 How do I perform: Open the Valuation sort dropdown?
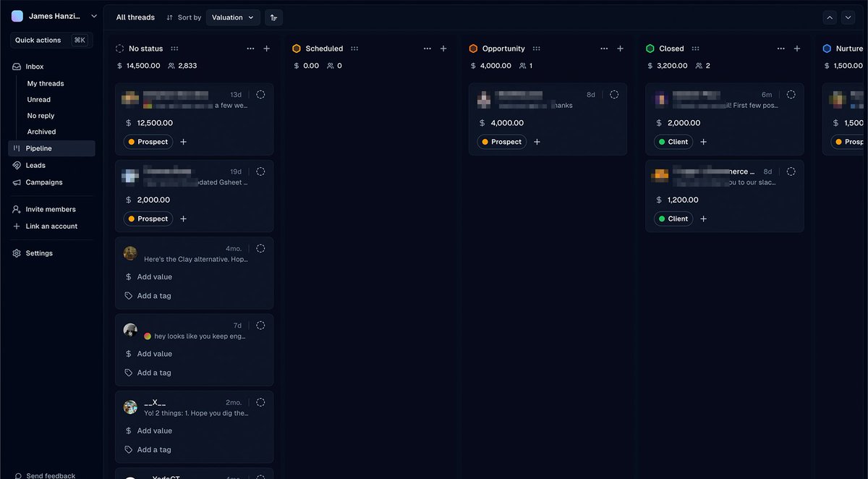[233, 17]
